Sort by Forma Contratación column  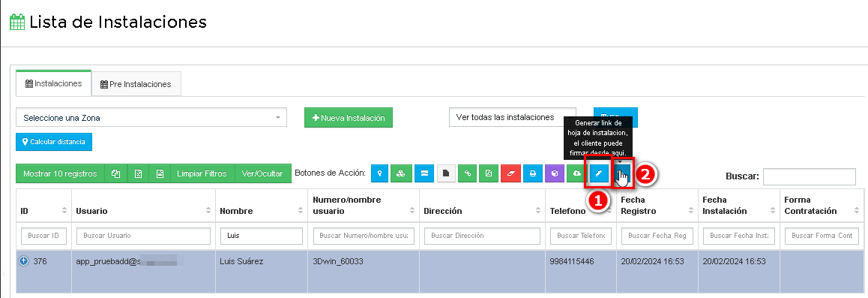[822, 205]
